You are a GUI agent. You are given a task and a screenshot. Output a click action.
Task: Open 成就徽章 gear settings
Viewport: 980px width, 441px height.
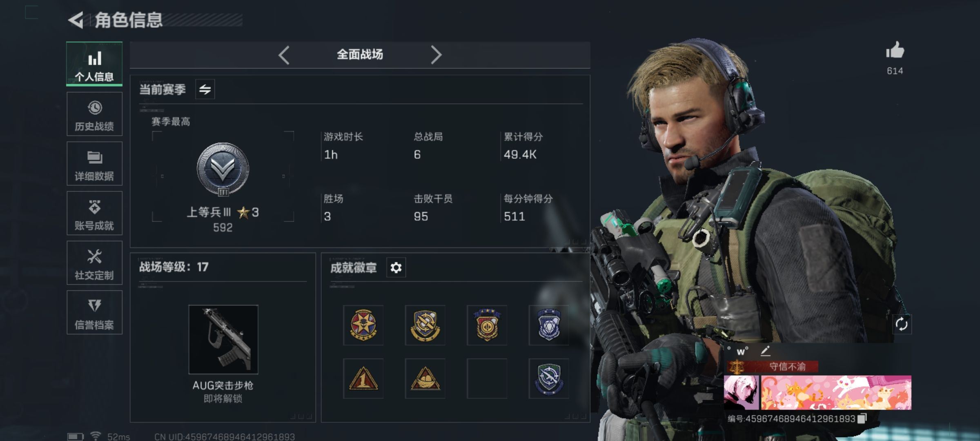coord(396,268)
